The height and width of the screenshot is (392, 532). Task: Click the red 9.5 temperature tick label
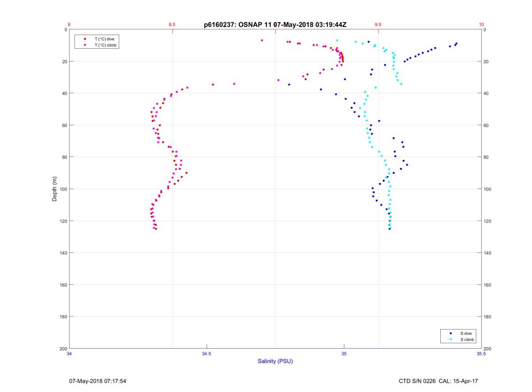tap(378, 25)
